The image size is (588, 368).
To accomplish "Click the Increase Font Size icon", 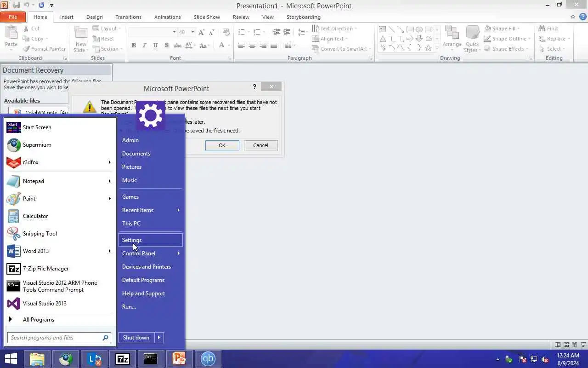I will (202, 32).
